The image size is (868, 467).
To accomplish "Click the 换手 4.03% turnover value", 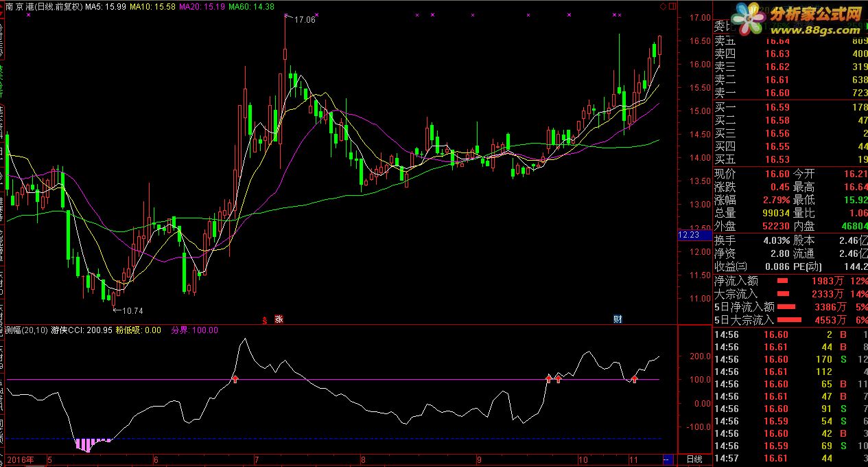I will (x=775, y=240).
